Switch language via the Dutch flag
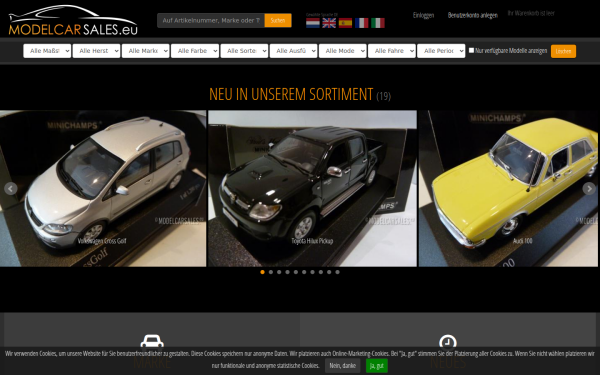 pyautogui.click(x=313, y=23)
